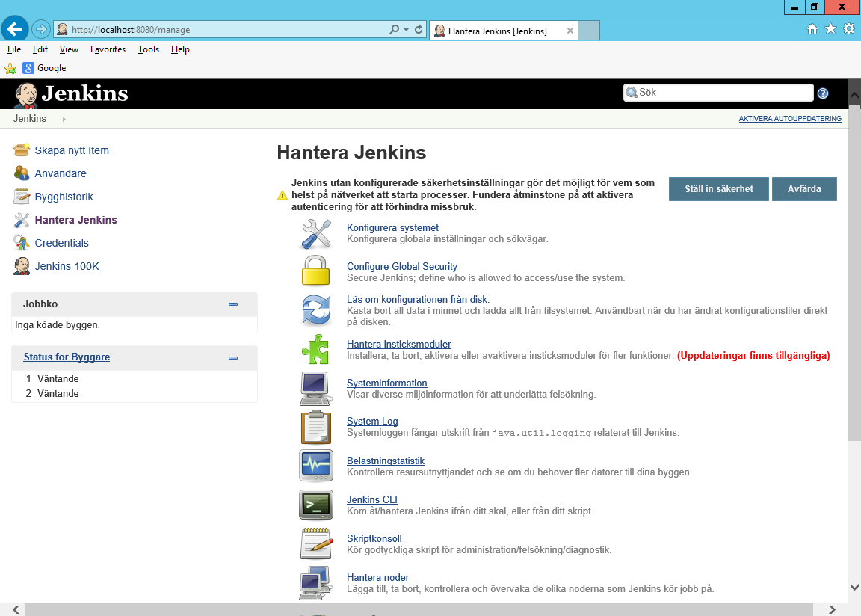Open the Skriptkonsoll link
The width and height of the screenshot is (861, 616).
[x=374, y=538]
